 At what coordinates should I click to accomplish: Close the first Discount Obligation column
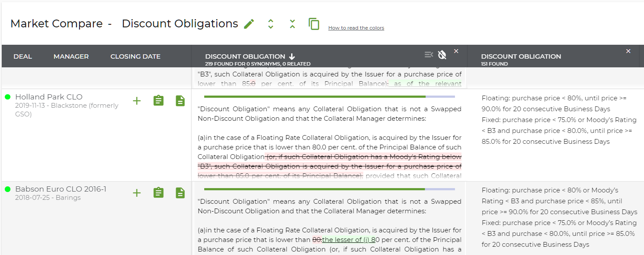[x=456, y=51]
